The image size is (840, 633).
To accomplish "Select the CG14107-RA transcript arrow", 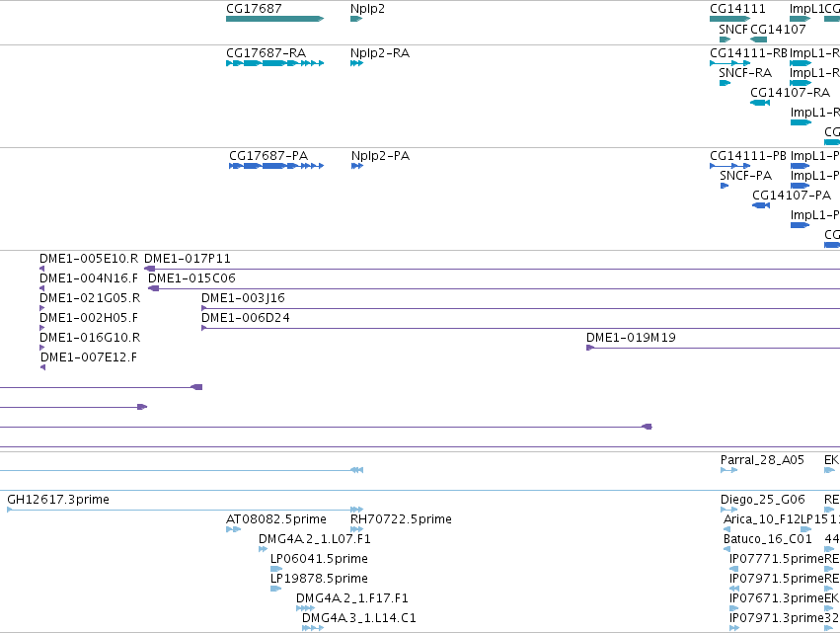I will (x=760, y=103).
